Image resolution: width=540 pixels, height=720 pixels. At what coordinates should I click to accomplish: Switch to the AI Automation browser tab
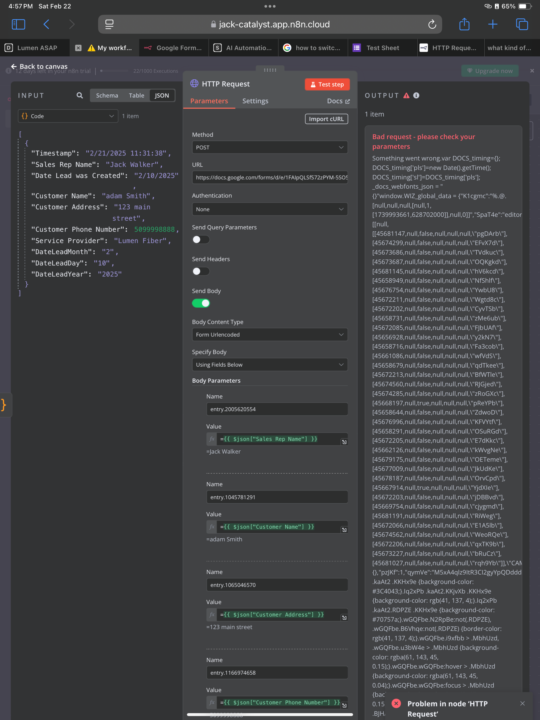243,48
